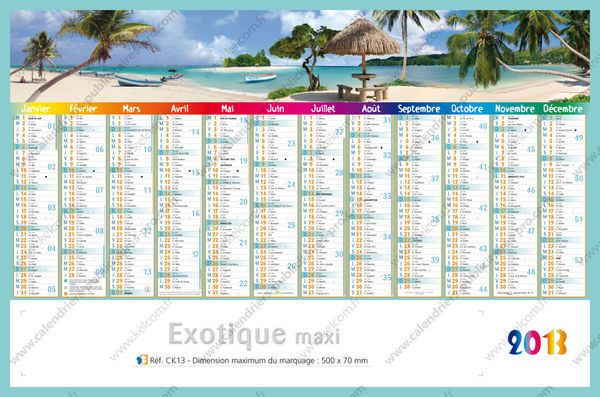Click the Février month header
This screenshot has width=600, height=397.
coord(83,109)
